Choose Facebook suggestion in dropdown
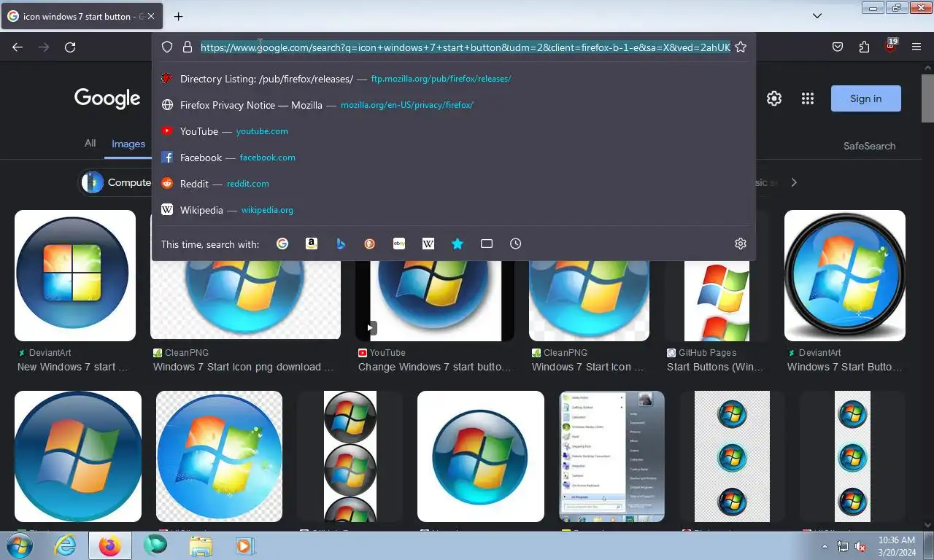 point(453,157)
